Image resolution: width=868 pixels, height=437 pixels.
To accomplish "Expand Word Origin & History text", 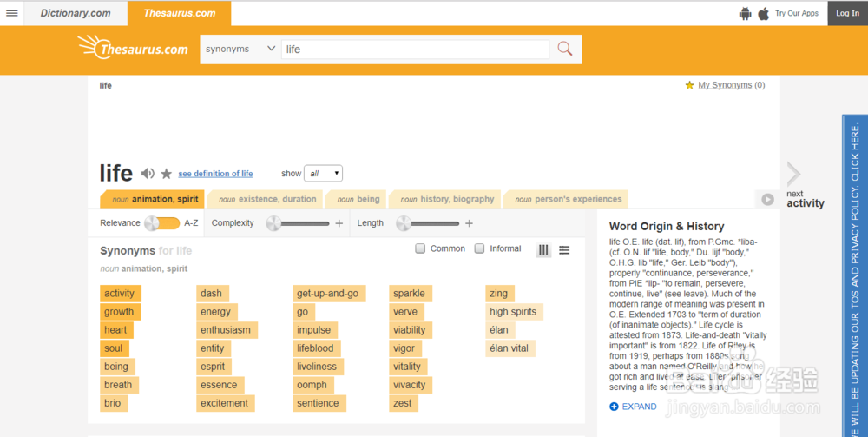I will coord(634,407).
